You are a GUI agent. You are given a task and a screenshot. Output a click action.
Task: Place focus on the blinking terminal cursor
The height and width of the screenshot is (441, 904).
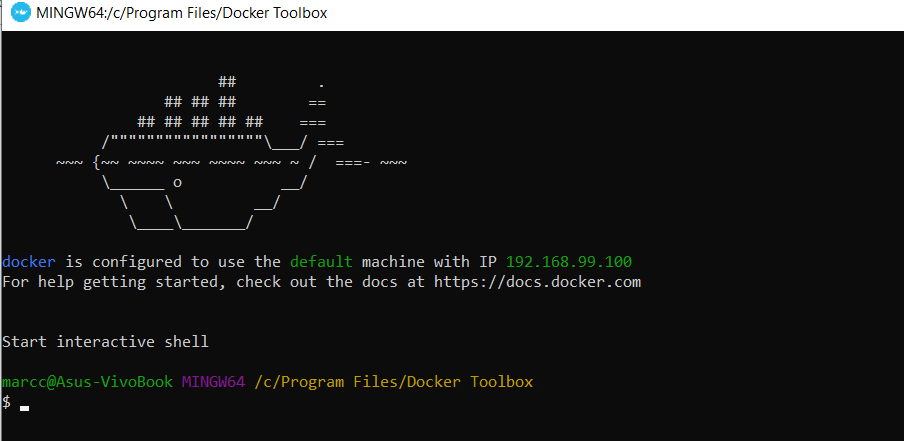click(24, 408)
